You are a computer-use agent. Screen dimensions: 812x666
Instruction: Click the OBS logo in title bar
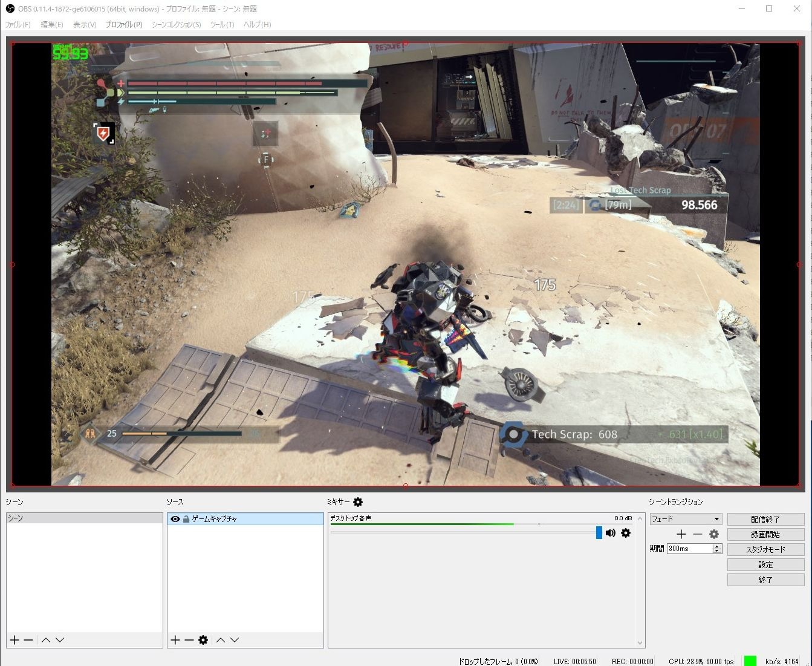point(10,8)
